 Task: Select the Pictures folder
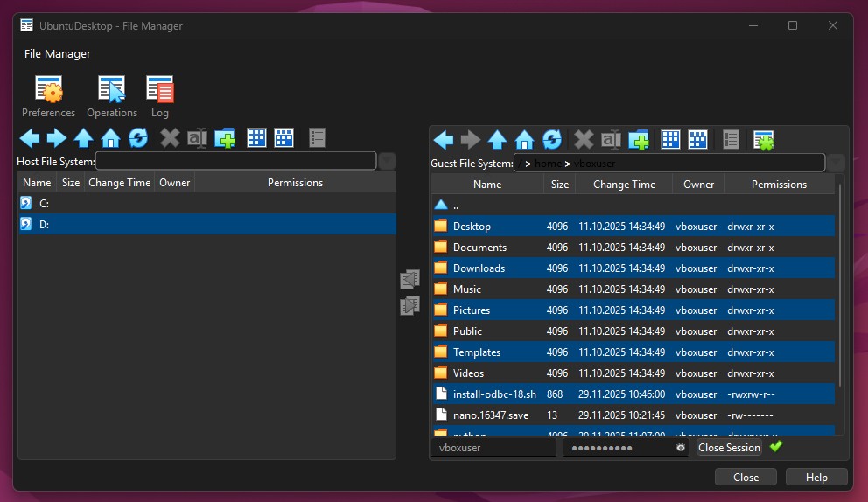tap(633, 310)
